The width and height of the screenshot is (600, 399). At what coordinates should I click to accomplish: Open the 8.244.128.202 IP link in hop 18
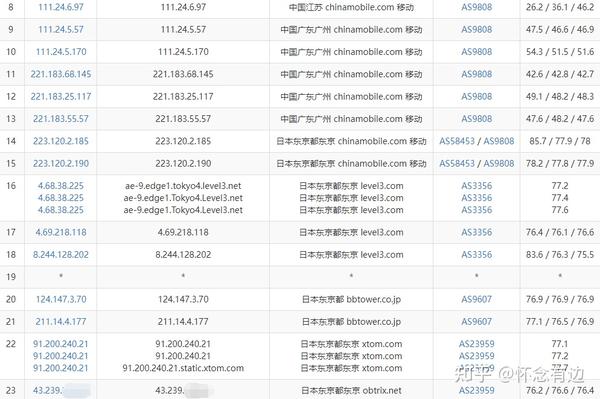pyautogui.click(x=61, y=254)
